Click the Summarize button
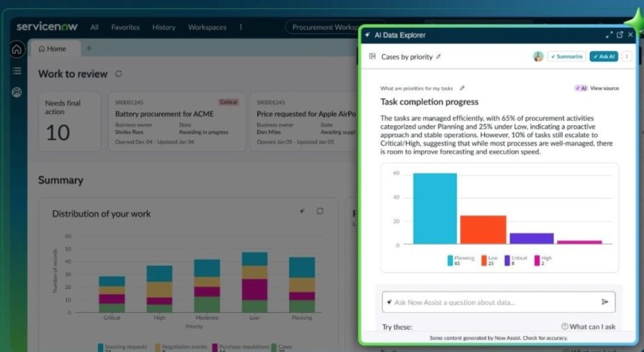Image resolution: width=644 pixels, height=352 pixels. tap(566, 56)
